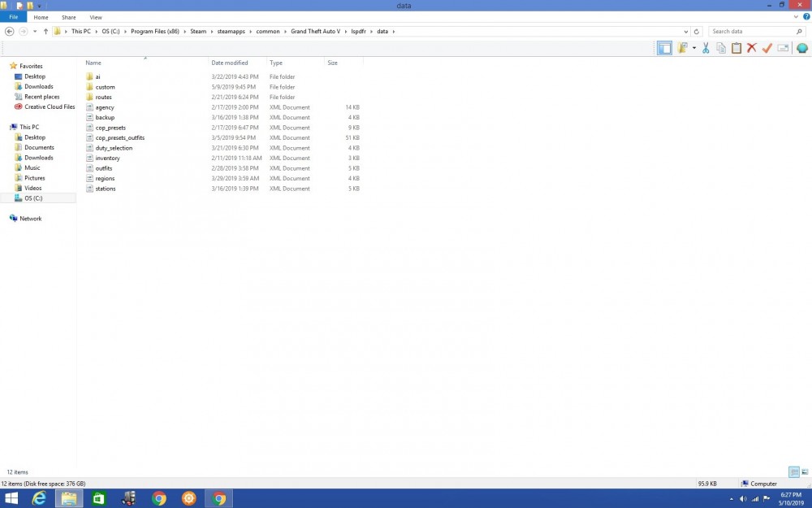Open Windows Start button

[11, 498]
